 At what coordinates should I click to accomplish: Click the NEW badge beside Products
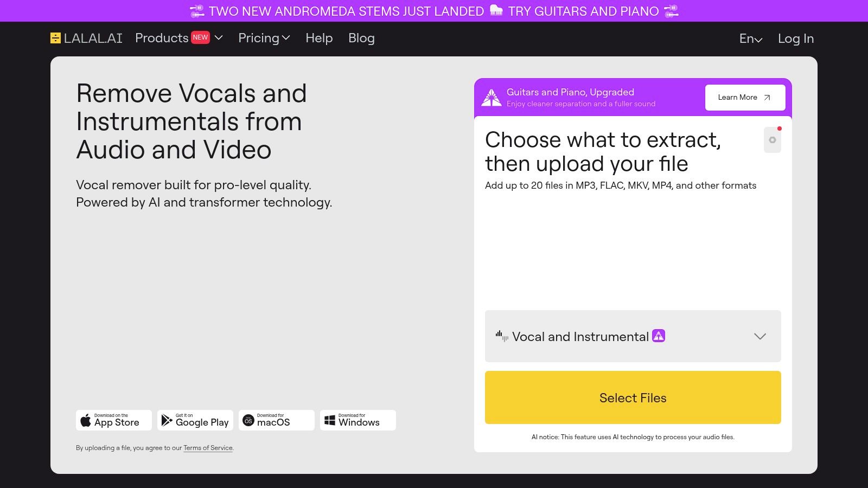pos(200,37)
